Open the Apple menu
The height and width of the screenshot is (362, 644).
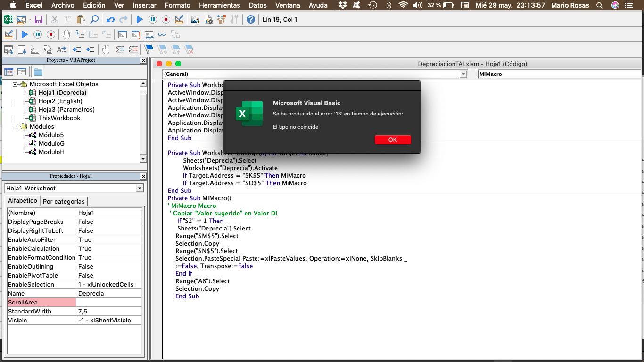(x=13, y=5)
